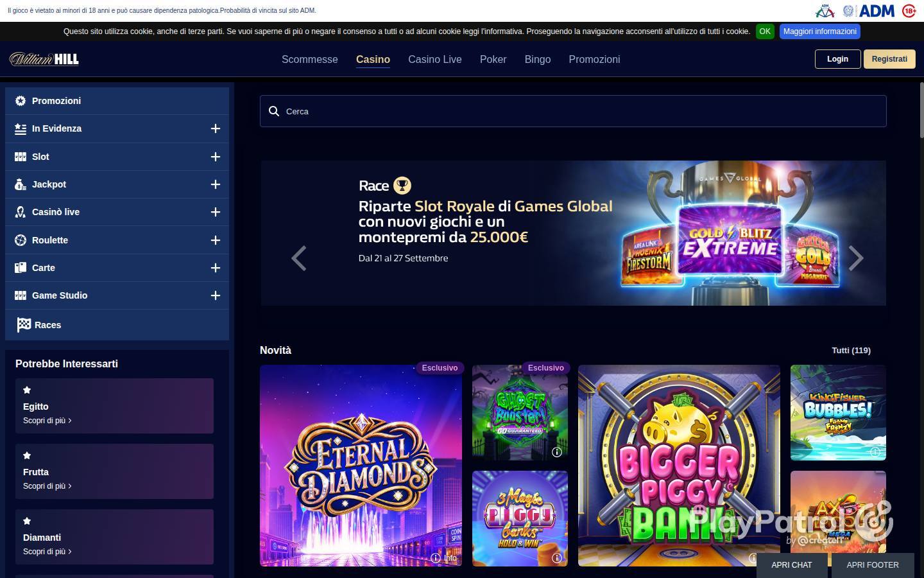This screenshot has width=924, height=578.
Task: Click Scopri di più under Egitto
Action: 47,421
